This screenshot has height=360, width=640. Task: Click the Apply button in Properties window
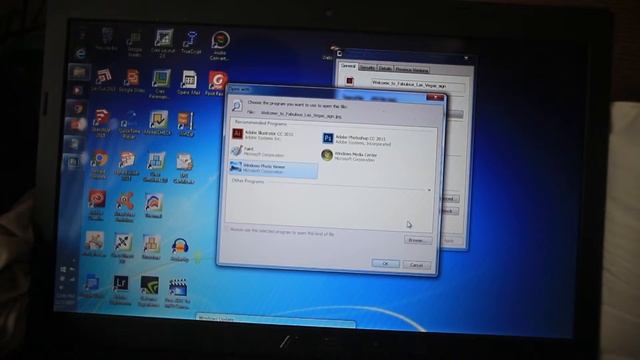tap(449, 241)
